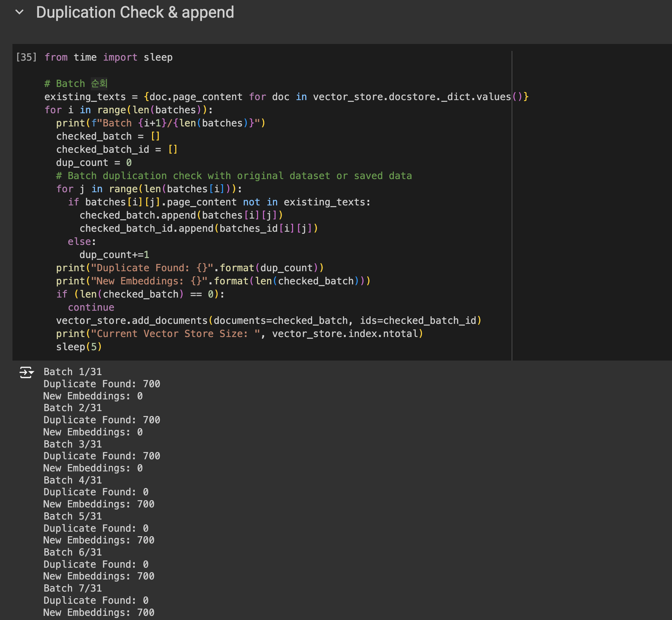This screenshot has width=672, height=620.
Task: Click the vector_store.add_documents code line
Action: (x=268, y=320)
